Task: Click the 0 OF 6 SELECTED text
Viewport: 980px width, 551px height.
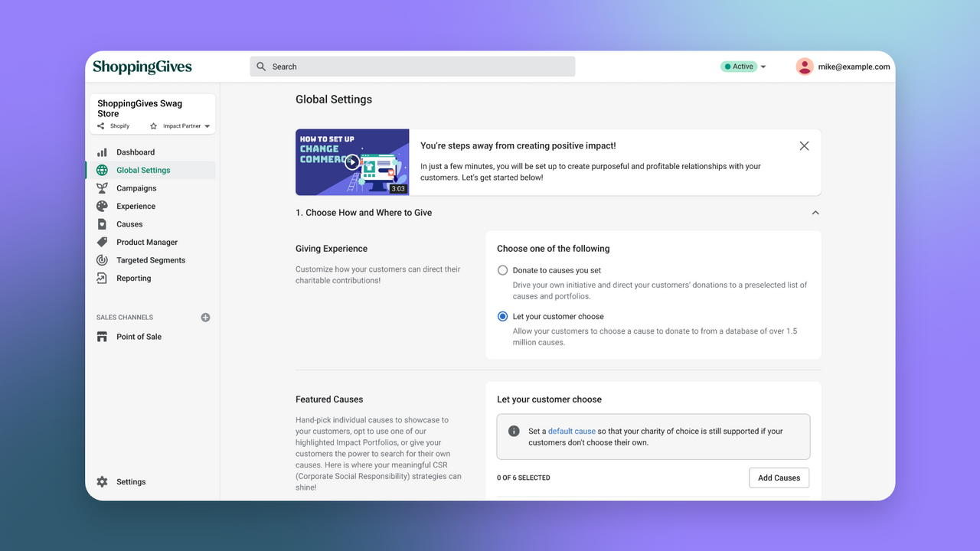Action: (524, 478)
